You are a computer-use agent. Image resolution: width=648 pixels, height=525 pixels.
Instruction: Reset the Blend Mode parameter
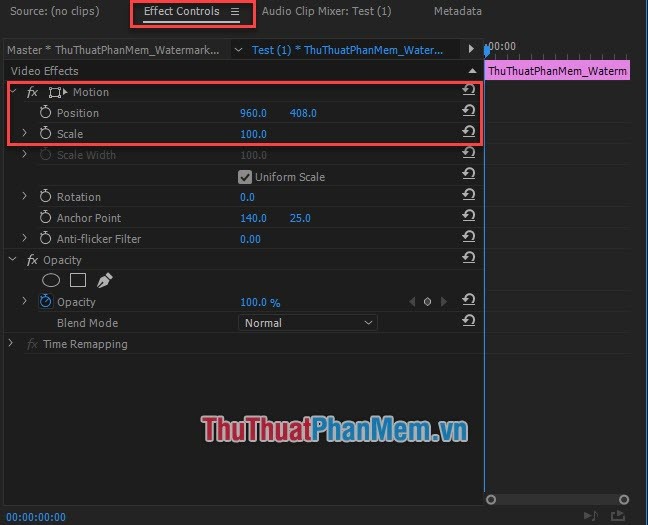pos(468,320)
